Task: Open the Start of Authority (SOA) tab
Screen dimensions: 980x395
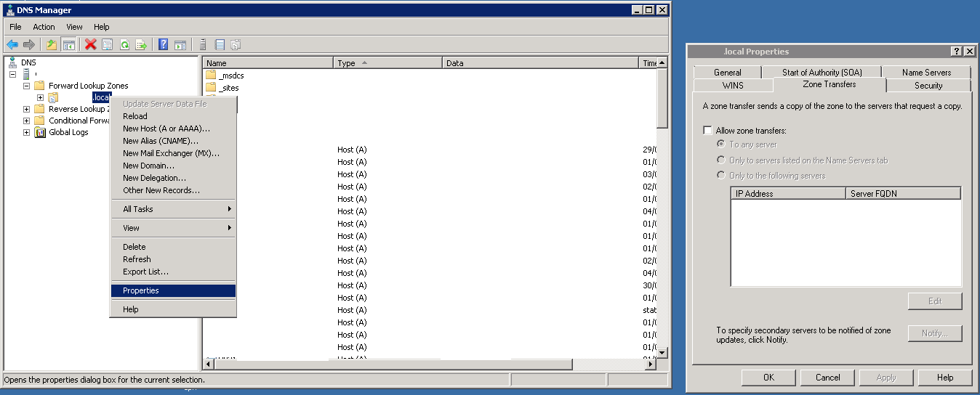Action: click(x=822, y=72)
